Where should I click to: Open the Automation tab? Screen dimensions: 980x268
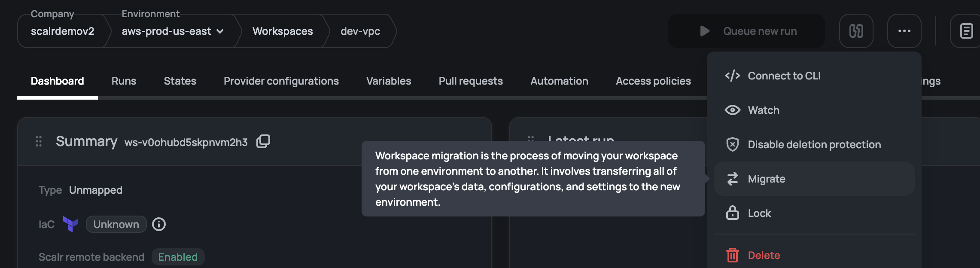coord(559,81)
